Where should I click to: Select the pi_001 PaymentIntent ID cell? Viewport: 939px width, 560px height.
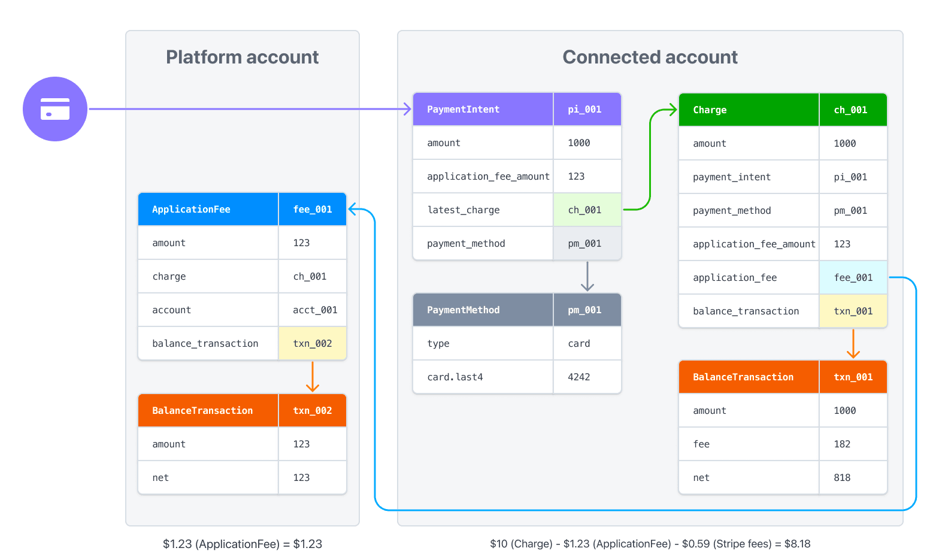[584, 110]
